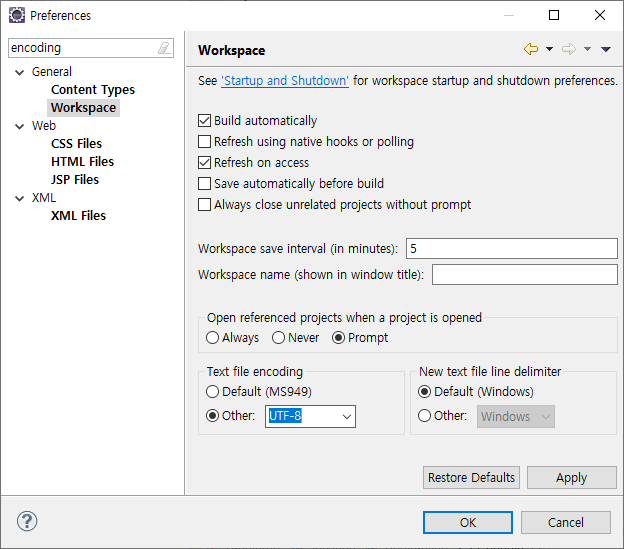Click the back navigation arrow icon

(531, 49)
